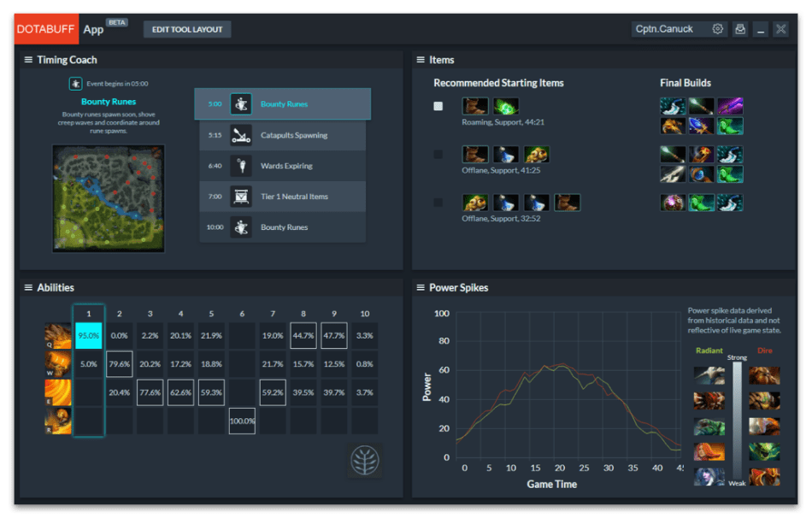The image size is (812, 518).
Task: Click the 47.7% cell at level 9
Action: coord(334,336)
